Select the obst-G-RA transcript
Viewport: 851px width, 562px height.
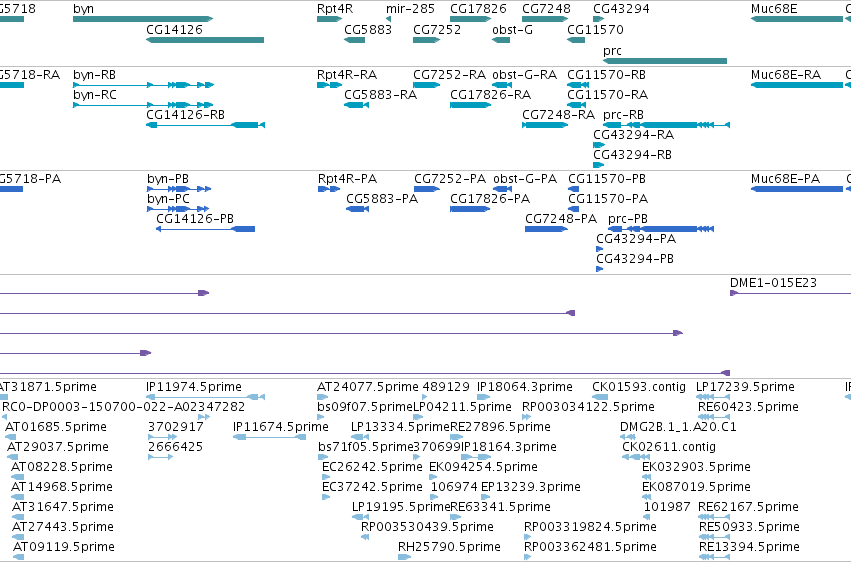pos(502,85)
